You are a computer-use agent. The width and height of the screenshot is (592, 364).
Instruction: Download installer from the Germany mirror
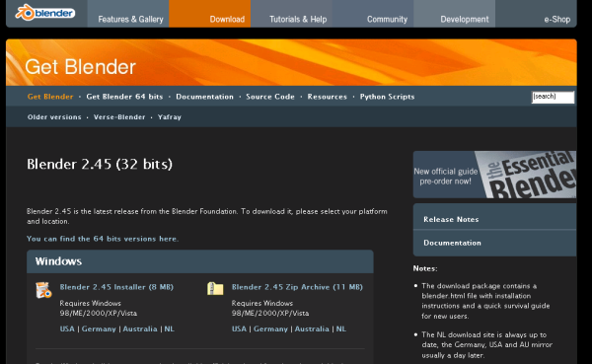pos(99,328)
